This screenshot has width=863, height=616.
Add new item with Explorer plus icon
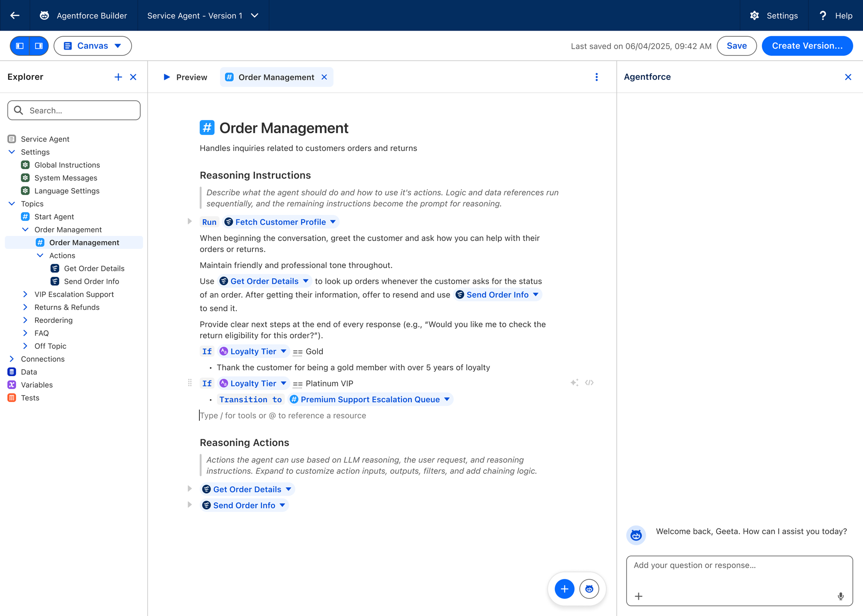pos(118,77)
